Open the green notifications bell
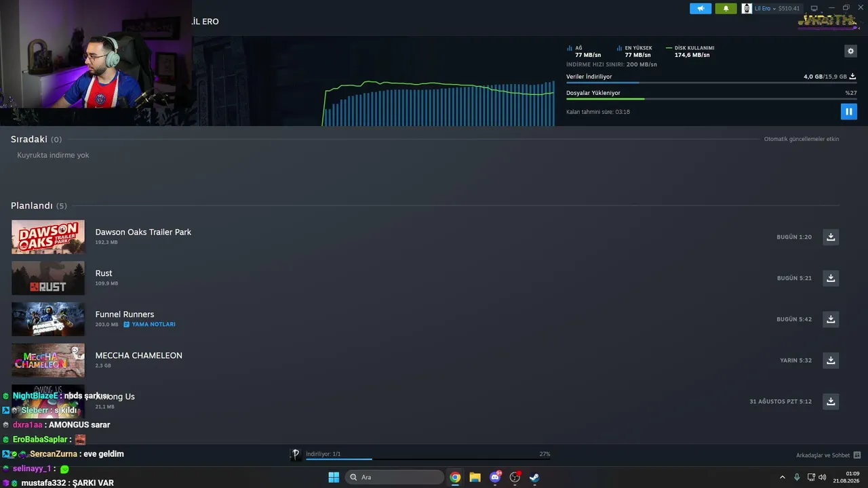This screenshot has height=488, width=868. [x=726, y=8]
